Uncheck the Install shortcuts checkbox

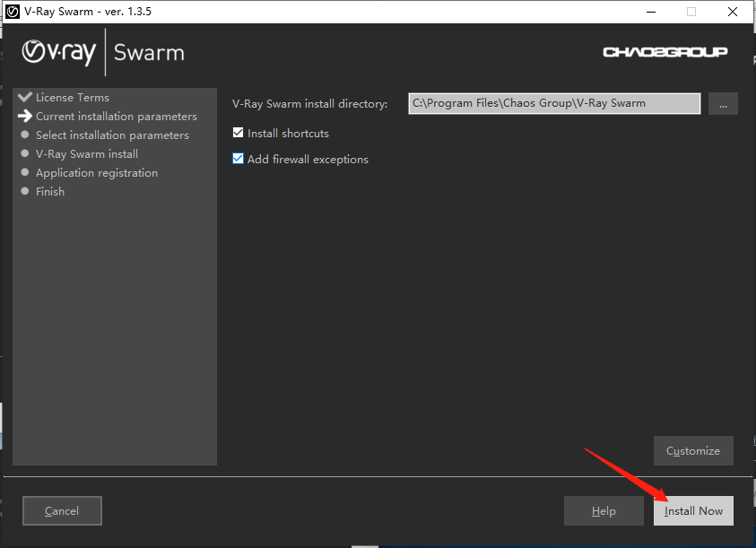(239, 133)
